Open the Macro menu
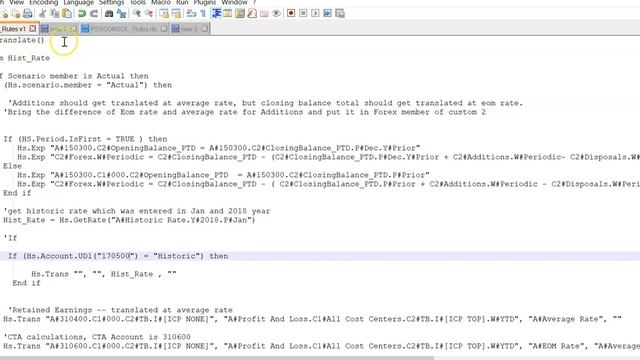Viewport: 640px width, 360px height. coord(161,2)
